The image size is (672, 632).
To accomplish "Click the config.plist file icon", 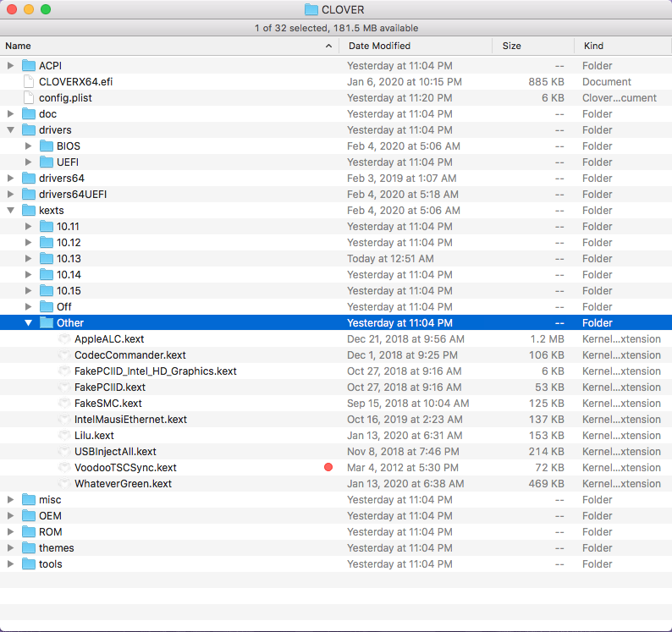I will tap(29, 97).
